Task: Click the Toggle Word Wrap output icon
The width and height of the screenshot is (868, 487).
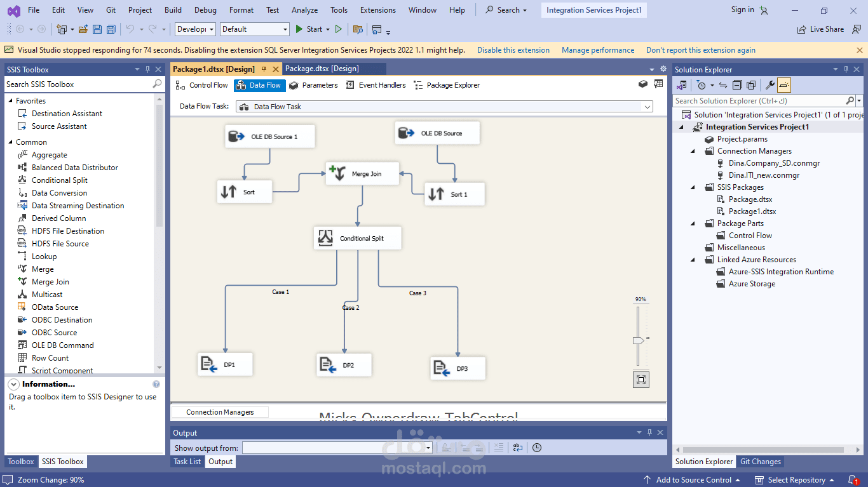Action: point(518,448)
